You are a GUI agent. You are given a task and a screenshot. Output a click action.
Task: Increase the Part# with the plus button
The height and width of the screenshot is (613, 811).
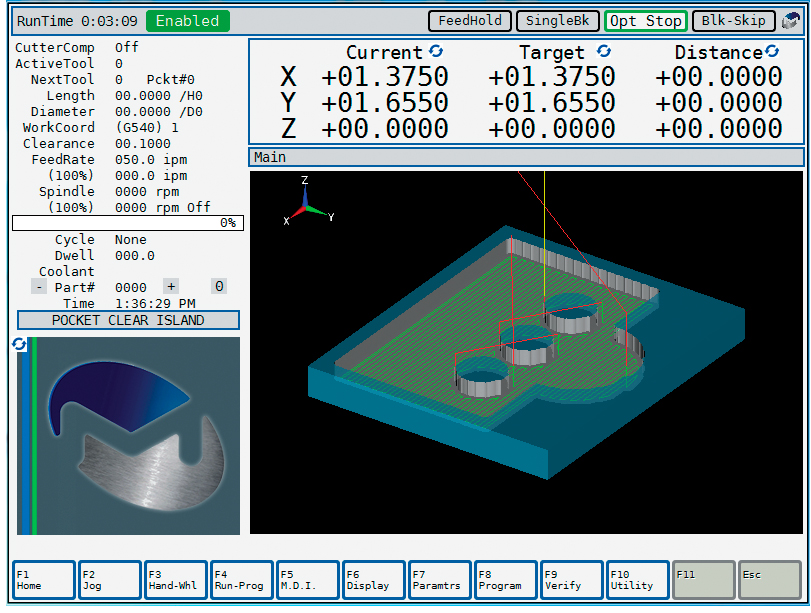point(170,287)
